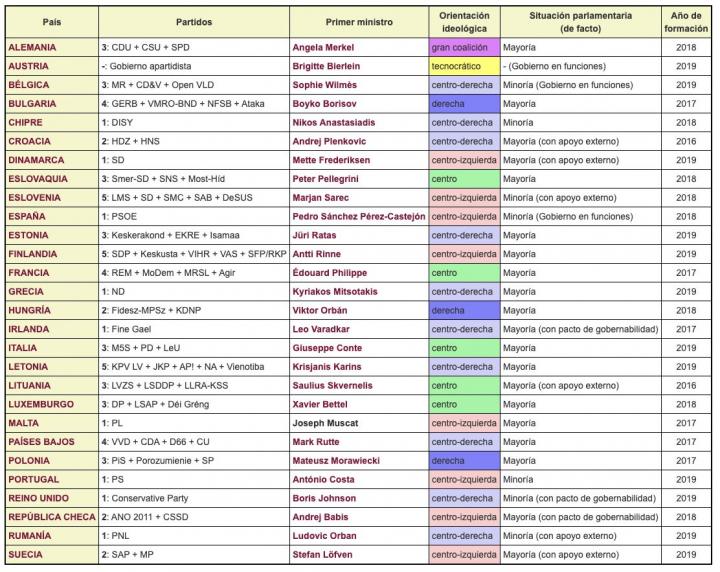The image size is (720, 572).
Task: Click the green 'centro' cell for Francia
Action: (x=463, y=273)
